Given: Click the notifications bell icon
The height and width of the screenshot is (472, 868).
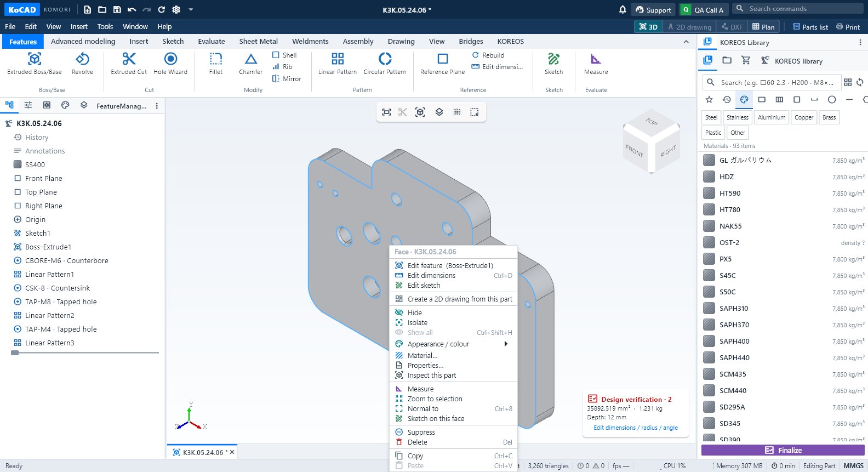Looking at the screenshot, I should (623, 9).
